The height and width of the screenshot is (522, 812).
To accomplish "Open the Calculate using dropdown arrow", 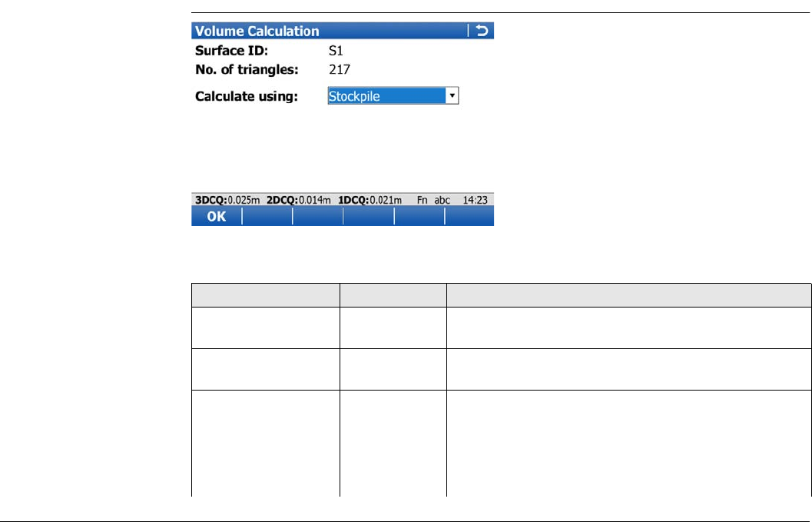I will click(452, 96).
